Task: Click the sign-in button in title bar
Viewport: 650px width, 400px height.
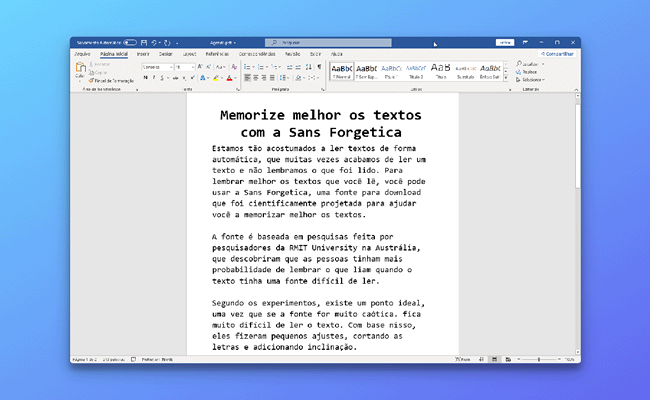Action: coord(505,42)
